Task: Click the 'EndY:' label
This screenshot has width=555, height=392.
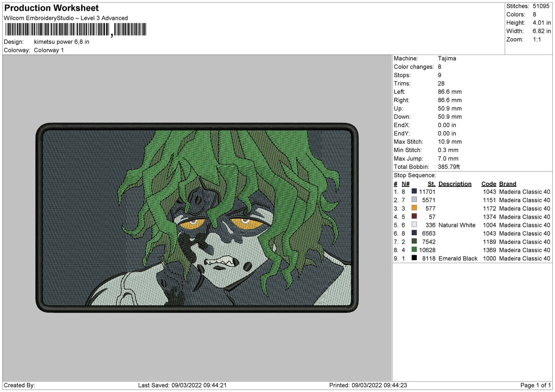Action: click(402, 133)
